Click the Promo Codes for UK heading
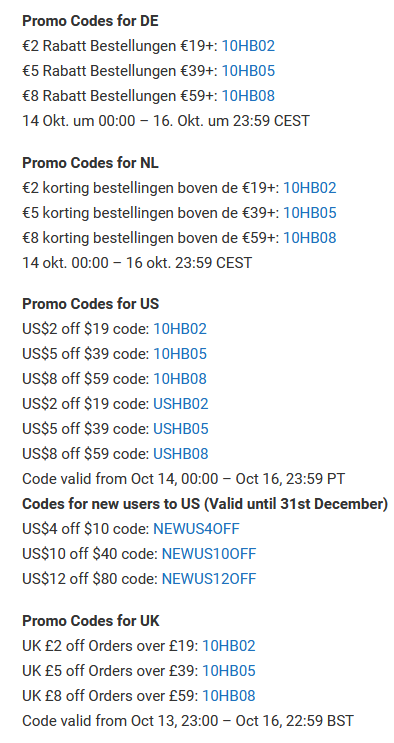 (91, 621)
